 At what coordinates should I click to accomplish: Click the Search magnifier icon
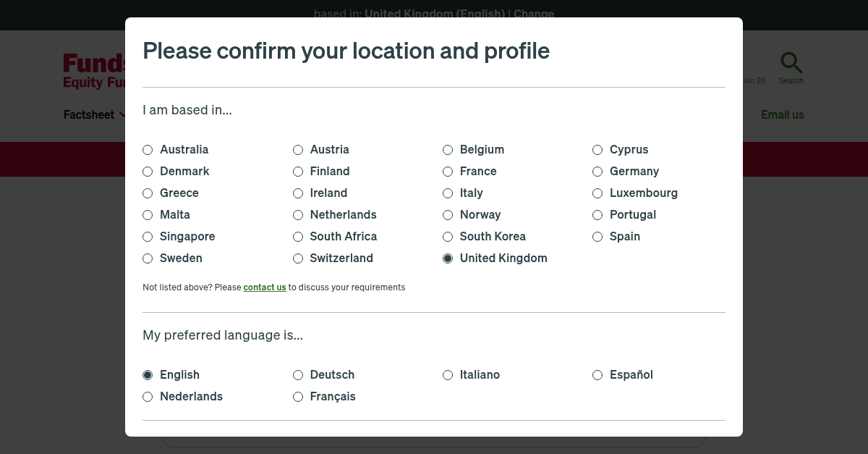[791, 64]
